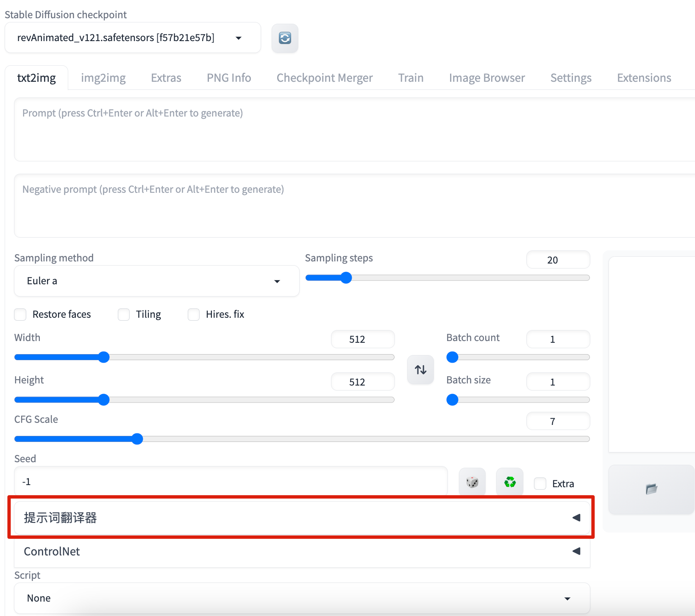Screen dimensions: 695x616
Task: Refresh the Stable Diffusion checkpoint list
Action: (x=285, y=38)
